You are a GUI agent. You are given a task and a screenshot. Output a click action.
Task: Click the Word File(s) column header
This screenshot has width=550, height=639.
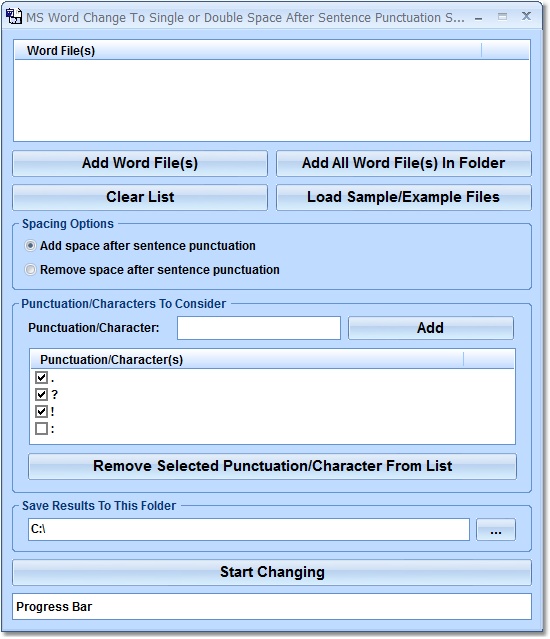point(248,51)
